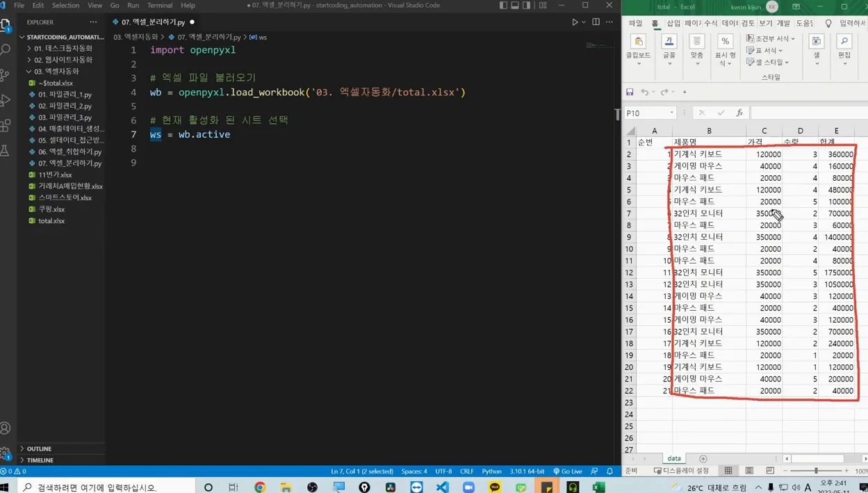
Task: Open the Source Control view in VS Code
Action: (x=6, y=75)
